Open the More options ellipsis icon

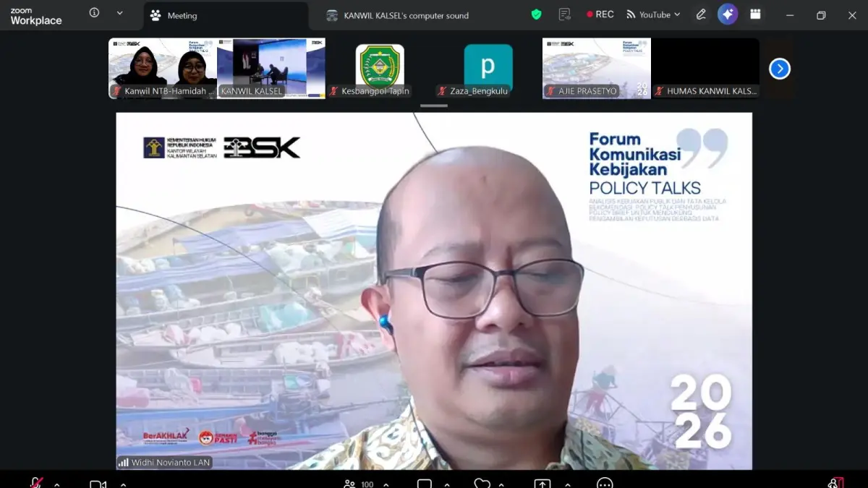[605, 484]
